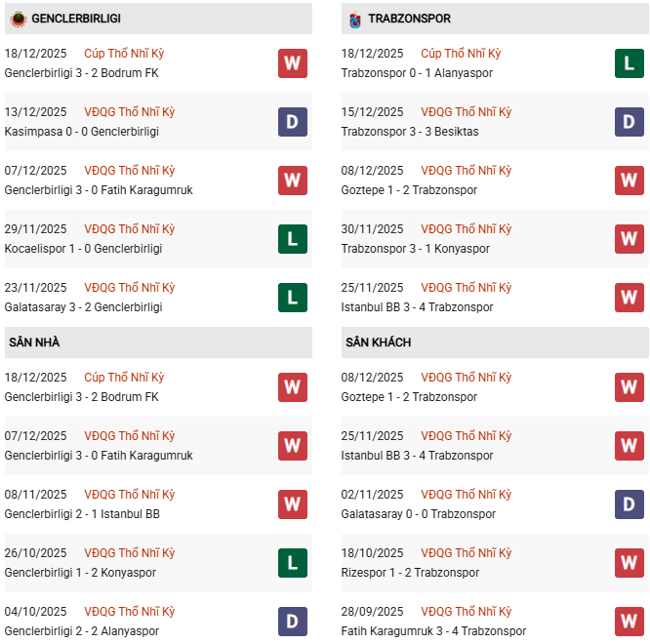Open VĐQG Thổ Nhĩ Kỳ link dated 15/12/2025
This screenshot has height=644, width=650.
pos(467,112)
